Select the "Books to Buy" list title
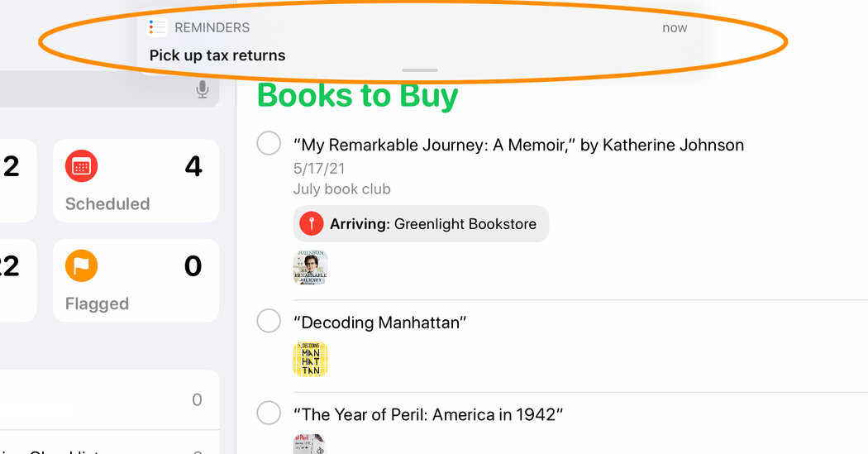Screen dimensions: 868x454 point(358,95)
